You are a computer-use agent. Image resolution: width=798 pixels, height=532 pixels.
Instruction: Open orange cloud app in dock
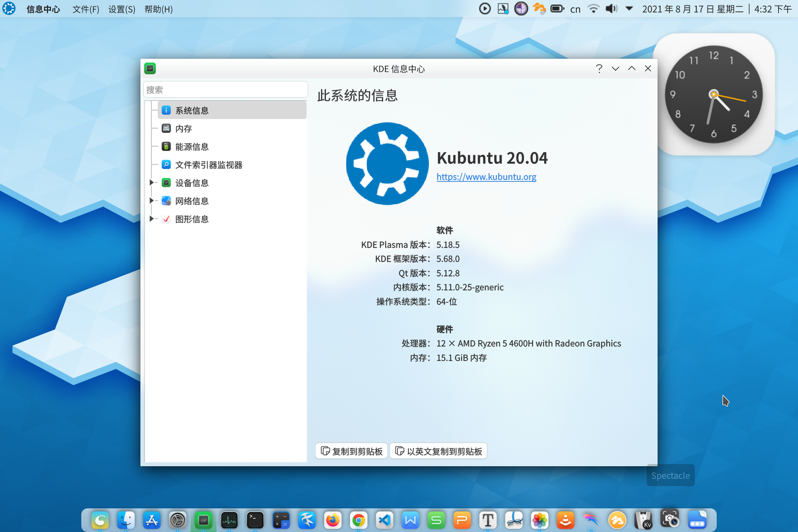pos(617,520)
